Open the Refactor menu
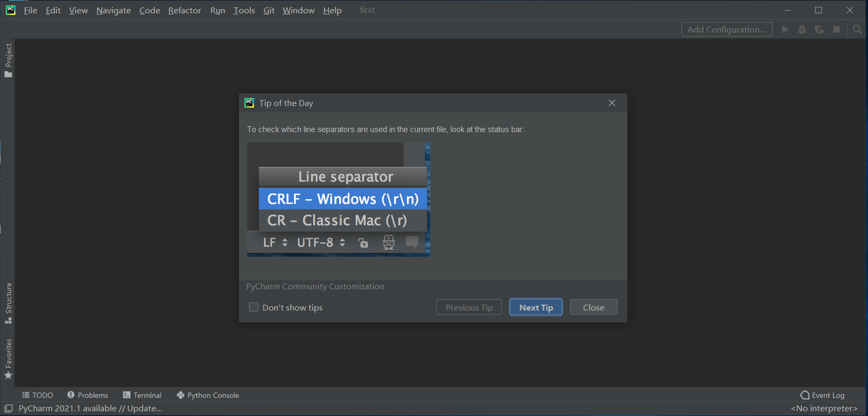This screenshot has width=868, height=416. coord(185,10)
